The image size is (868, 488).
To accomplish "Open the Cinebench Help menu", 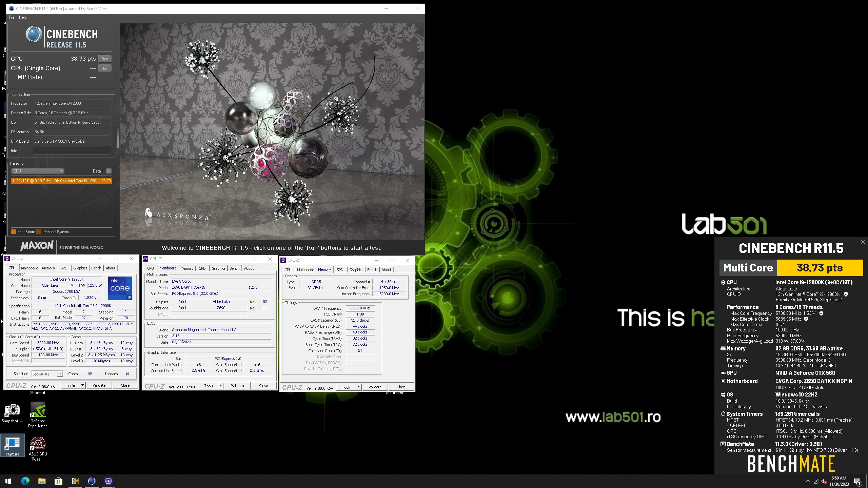I will 23,17.
